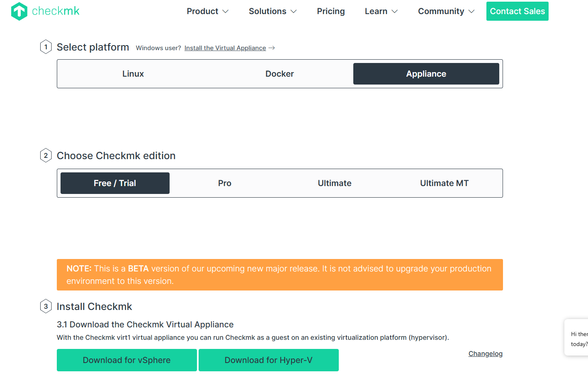Click Download for vSphere
The width and height of the screenshot is (588, 380).
[127, 360]
